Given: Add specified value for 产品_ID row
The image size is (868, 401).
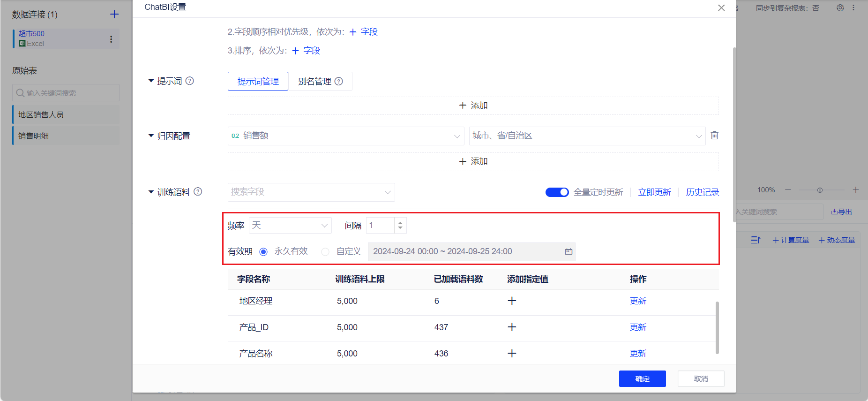Looking at the screenshot, I should [x=512, y=327].
